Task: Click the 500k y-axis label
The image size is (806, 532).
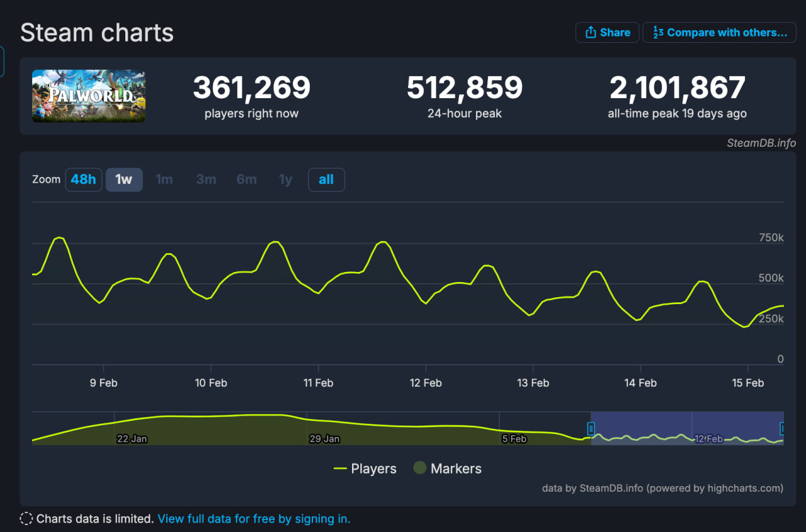Action: [x=771, y=278]
